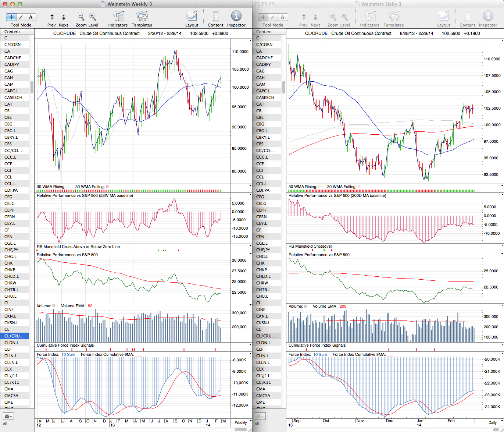Open Indicators in the Weekly window toolbar
Screen dimensions: 504x432
click(118, 17)
